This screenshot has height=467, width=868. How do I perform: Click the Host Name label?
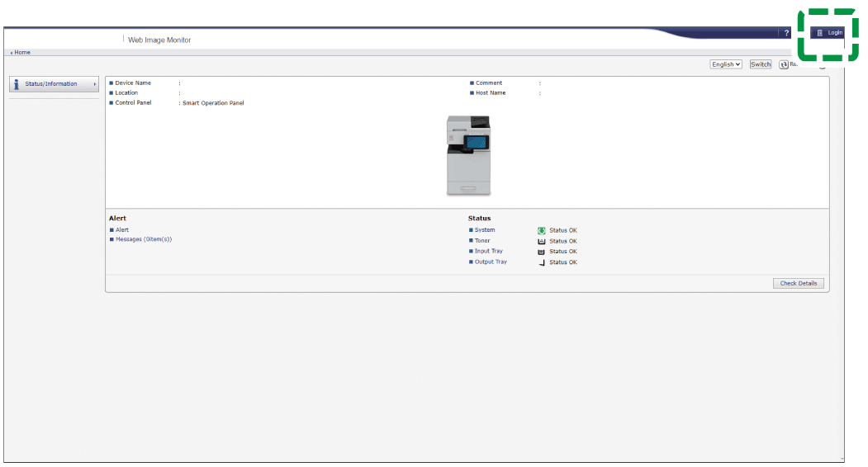coord(491,93)
